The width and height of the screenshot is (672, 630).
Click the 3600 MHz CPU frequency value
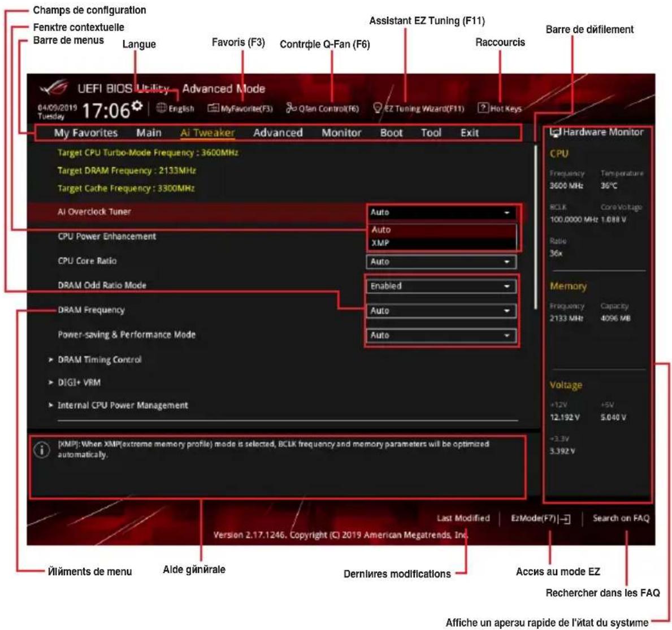point(566,186)
